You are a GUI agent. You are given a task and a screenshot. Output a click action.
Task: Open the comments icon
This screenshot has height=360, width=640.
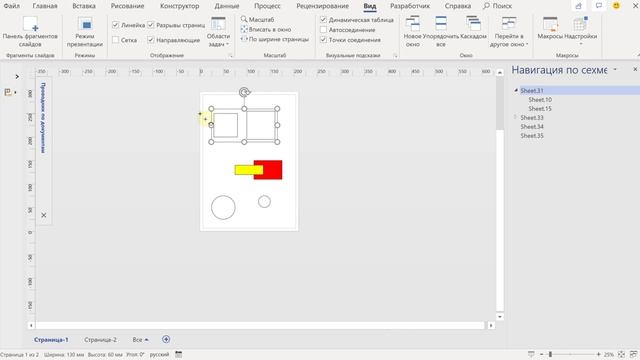tap(599, 6)
